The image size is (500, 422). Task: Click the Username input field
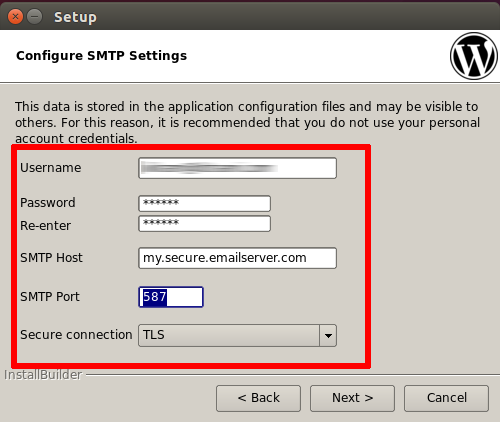click(237, 168)
